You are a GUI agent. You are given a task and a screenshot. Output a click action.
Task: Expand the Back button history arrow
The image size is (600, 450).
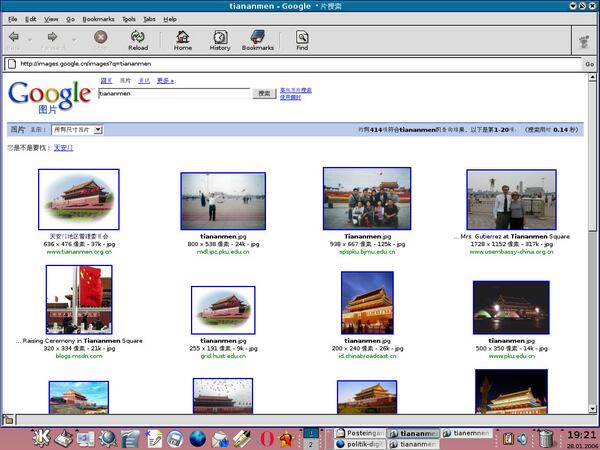[30, 39]
